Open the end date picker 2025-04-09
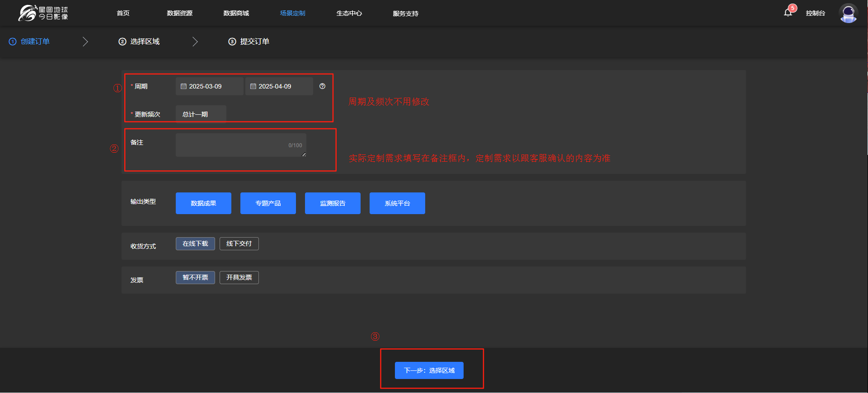 click(279, 86)
